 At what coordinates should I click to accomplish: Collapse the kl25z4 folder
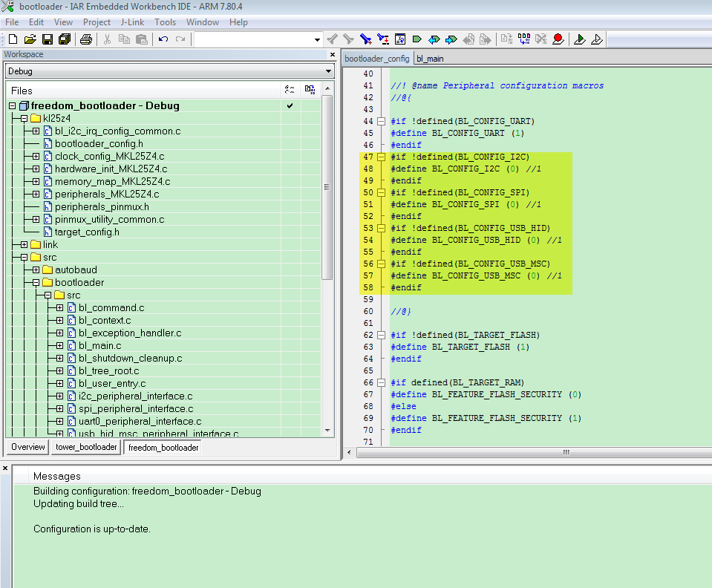coord(24,119)
